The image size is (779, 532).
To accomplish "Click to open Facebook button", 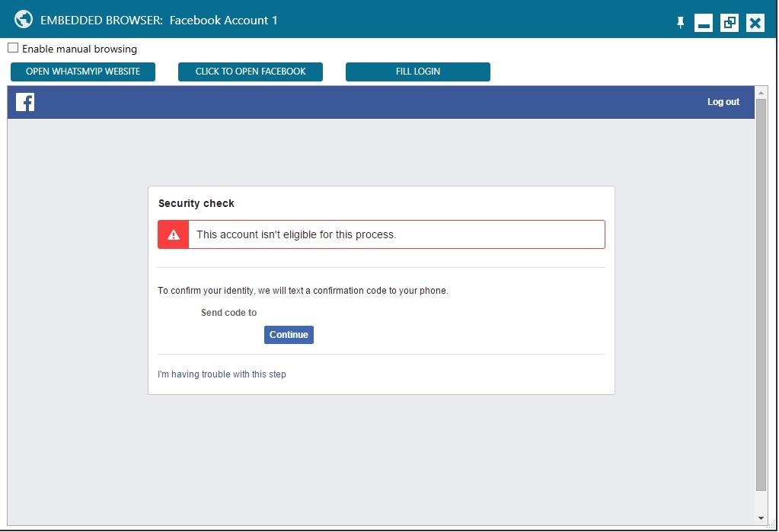I will [251, 72].
